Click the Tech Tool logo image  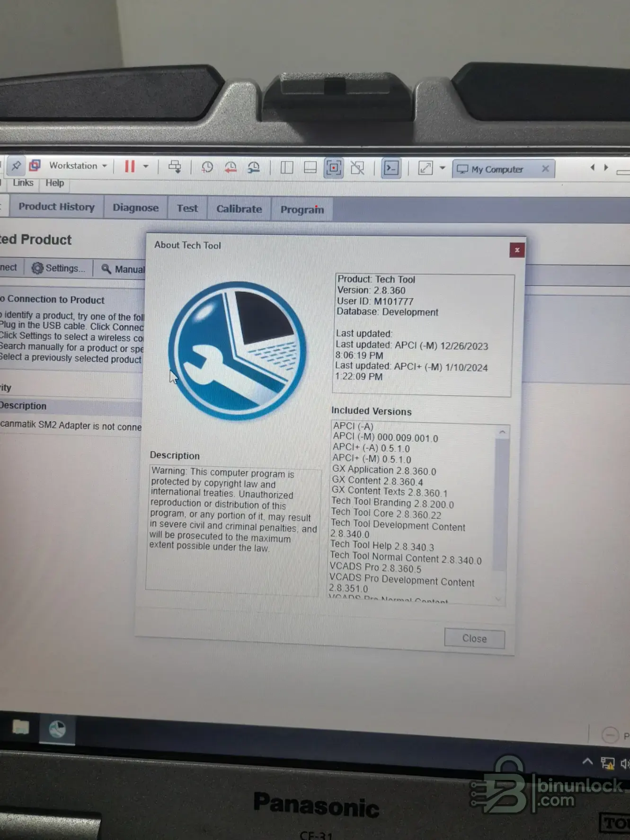click(237, 350)
